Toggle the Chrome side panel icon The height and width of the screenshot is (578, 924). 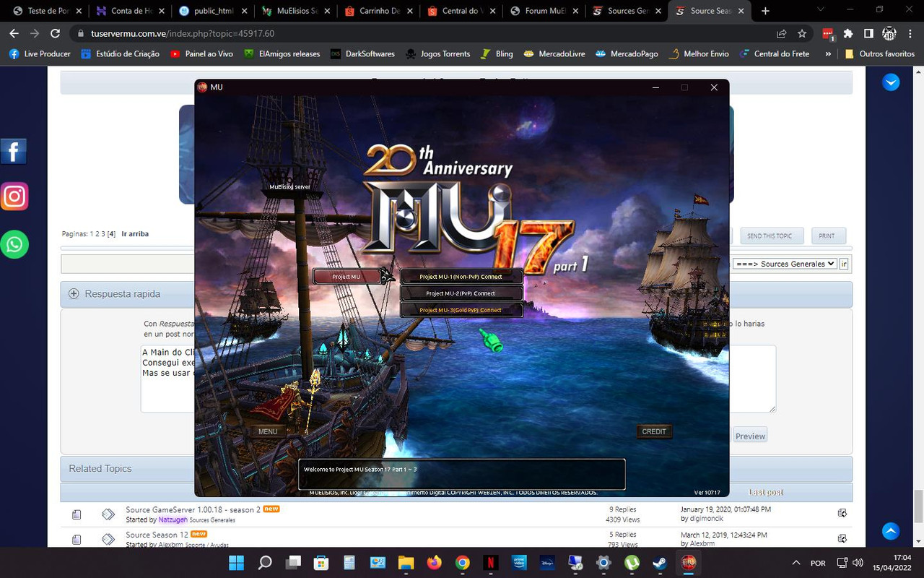click(x=868, y=33)
